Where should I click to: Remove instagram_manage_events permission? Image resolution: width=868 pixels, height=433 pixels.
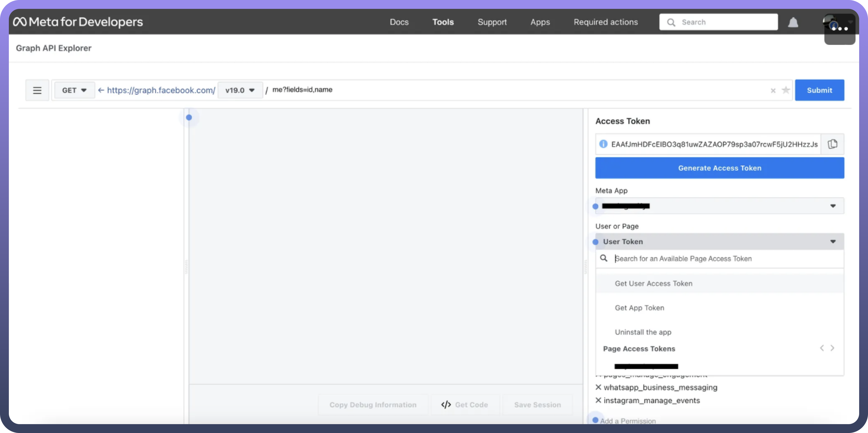coord(599,400)
